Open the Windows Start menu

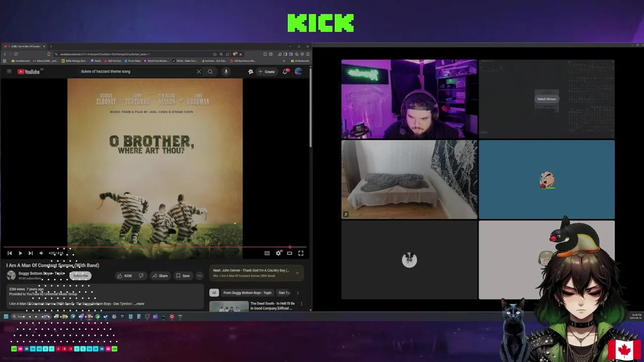[x=6, y=317]
